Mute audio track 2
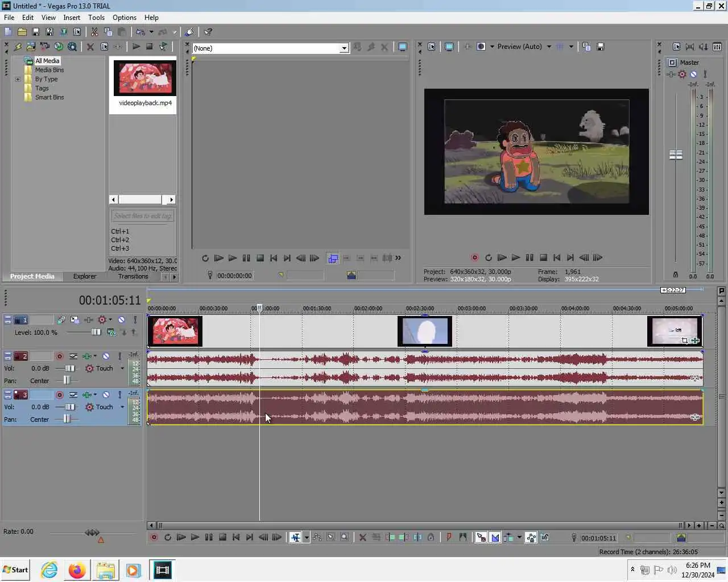Viewport: 728px width, 582px height. tap(106, 356)
